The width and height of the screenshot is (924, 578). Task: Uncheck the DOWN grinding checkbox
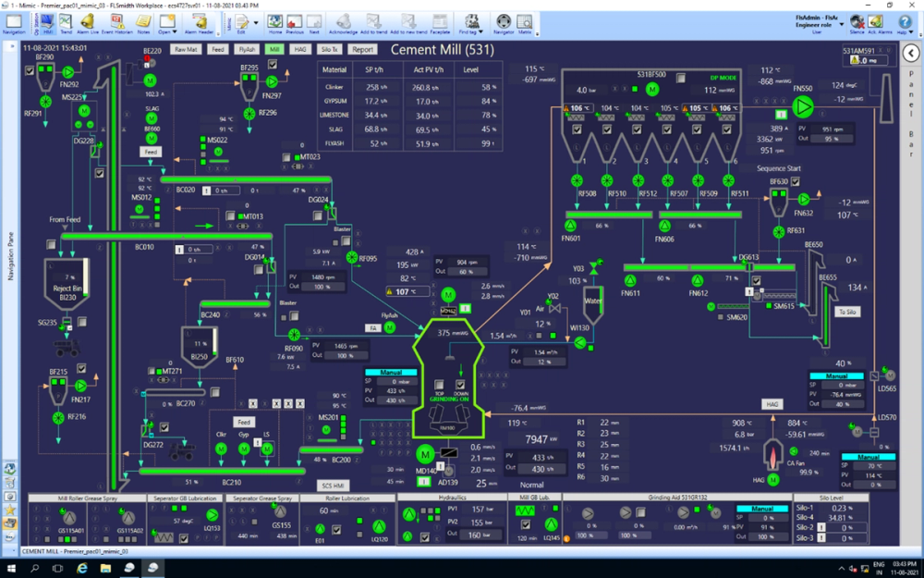pos(460,384)
